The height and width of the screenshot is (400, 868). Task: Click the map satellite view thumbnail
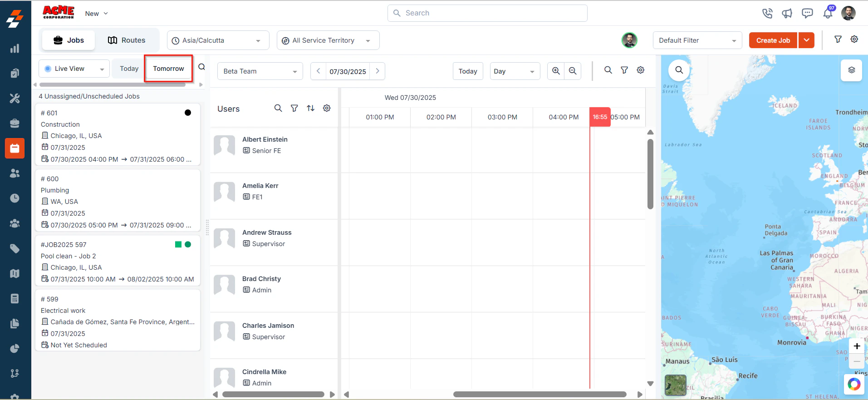click(x=676, y=385)
